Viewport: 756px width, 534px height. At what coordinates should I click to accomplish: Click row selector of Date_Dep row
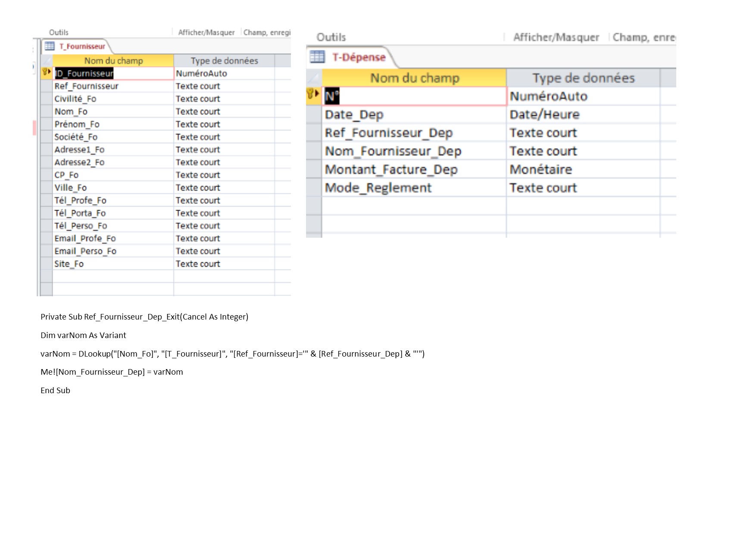point(314,115)
